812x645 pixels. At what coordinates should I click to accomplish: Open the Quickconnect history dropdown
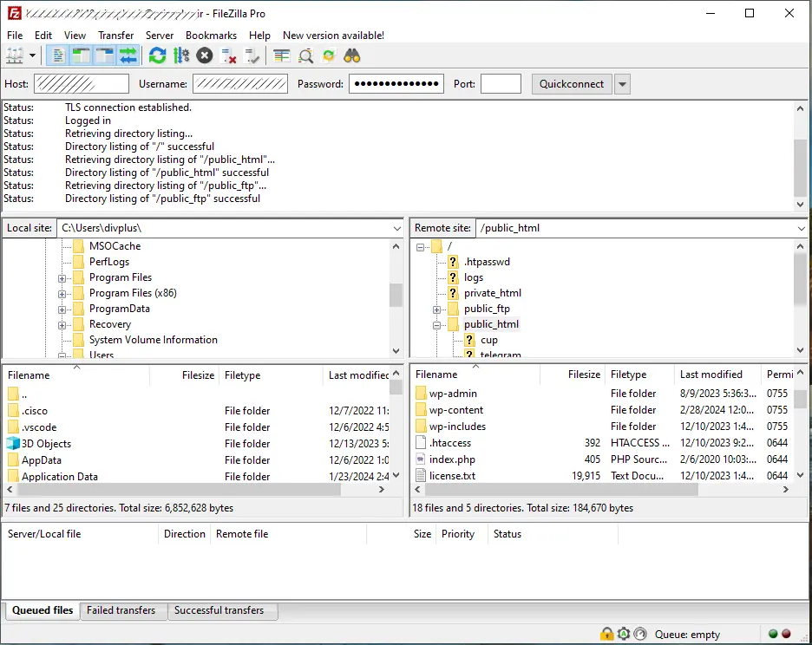tap(622, 84)
